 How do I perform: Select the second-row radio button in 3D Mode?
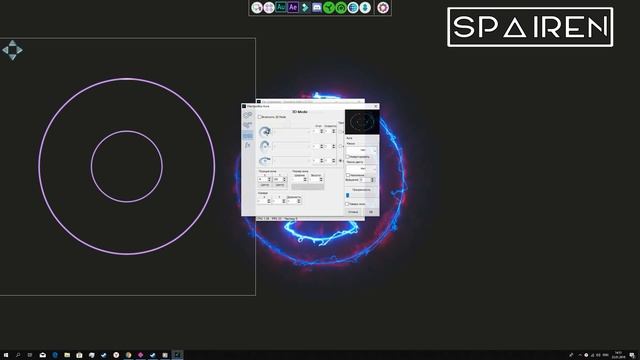[x=340, y=146]
